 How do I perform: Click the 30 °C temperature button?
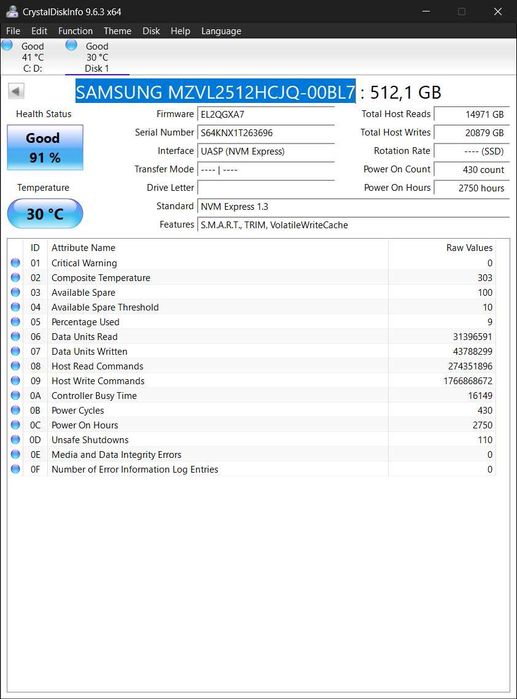point(45,214)
